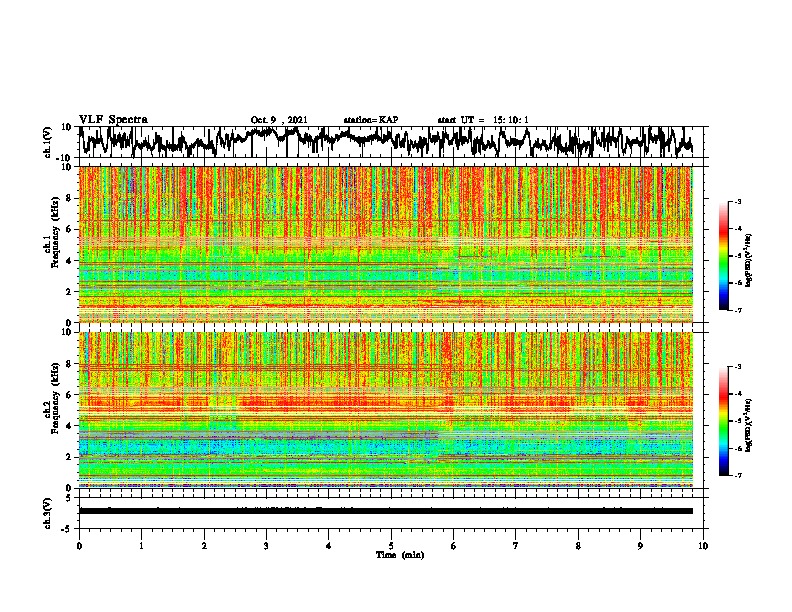Click the ch.1 voltage waveform trace panel
792x612 pixels.
390,142
